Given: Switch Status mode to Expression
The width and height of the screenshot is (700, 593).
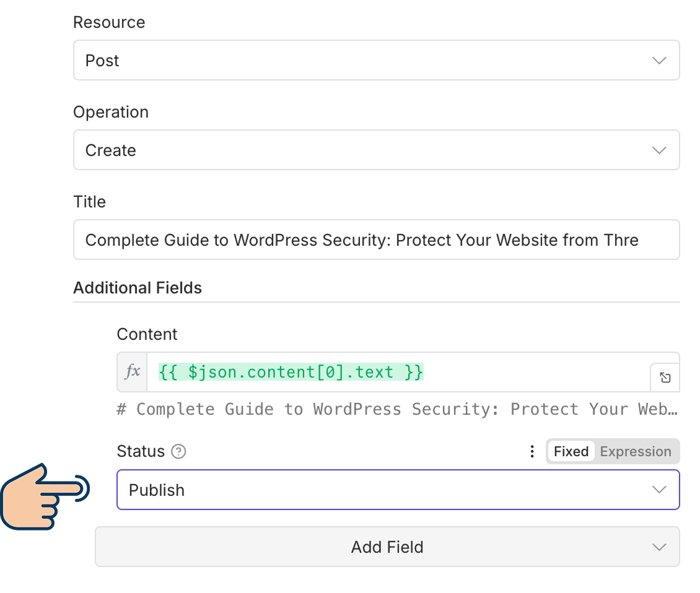Looking at the screenshot, I should pyautogui.click(x=636, y=452).
